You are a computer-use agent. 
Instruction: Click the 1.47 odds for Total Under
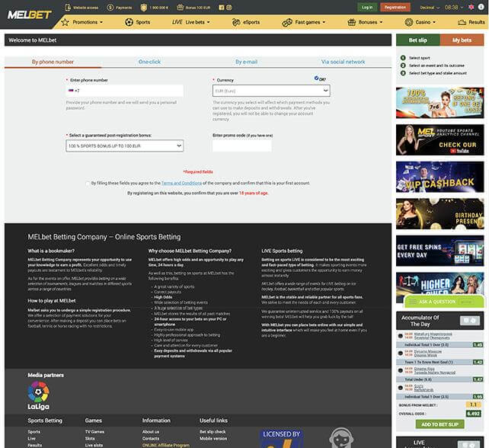(x=478, y=379)
